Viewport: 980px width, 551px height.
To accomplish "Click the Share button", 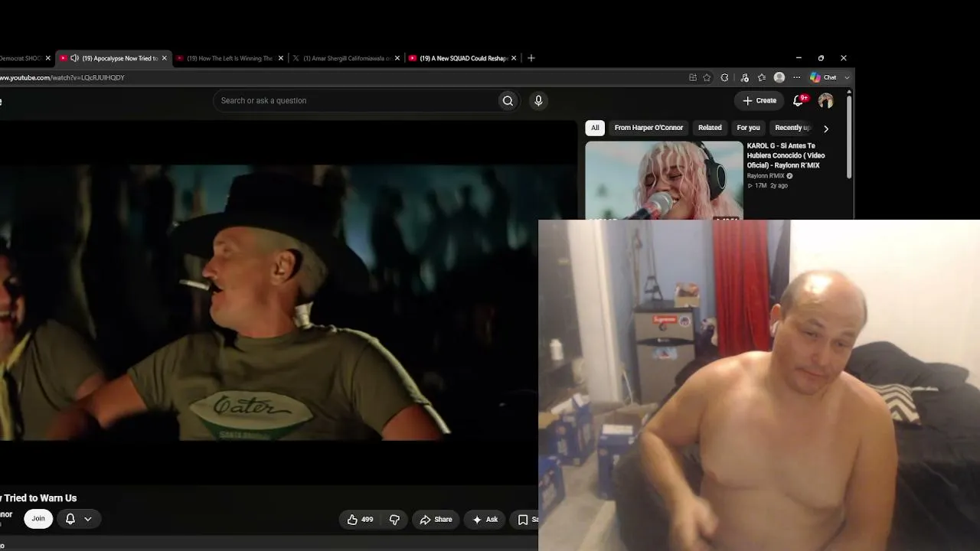I will [x=436, y=520].
